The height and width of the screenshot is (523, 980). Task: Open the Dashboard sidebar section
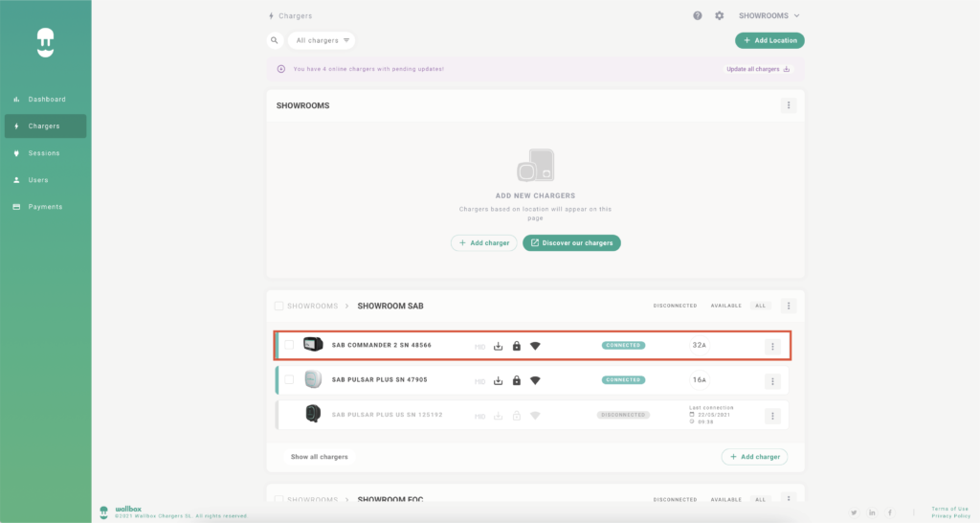[45, 100]
